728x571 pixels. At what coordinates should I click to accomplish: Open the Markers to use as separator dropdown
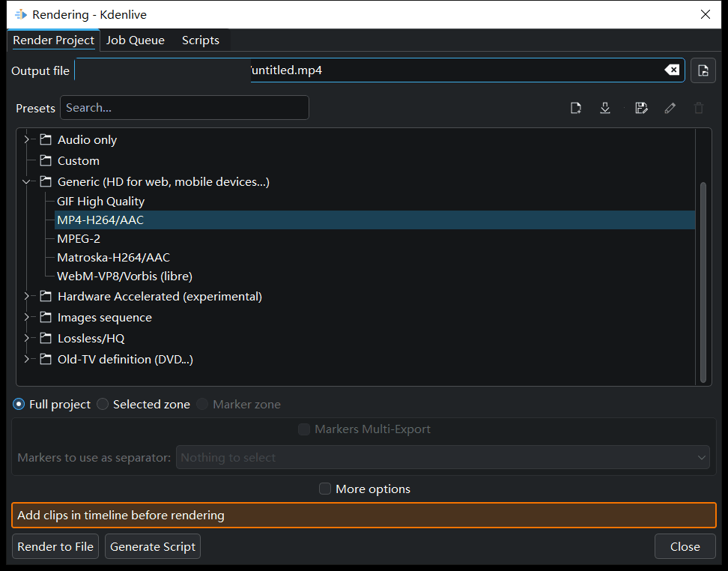click(x=443, y=458)
